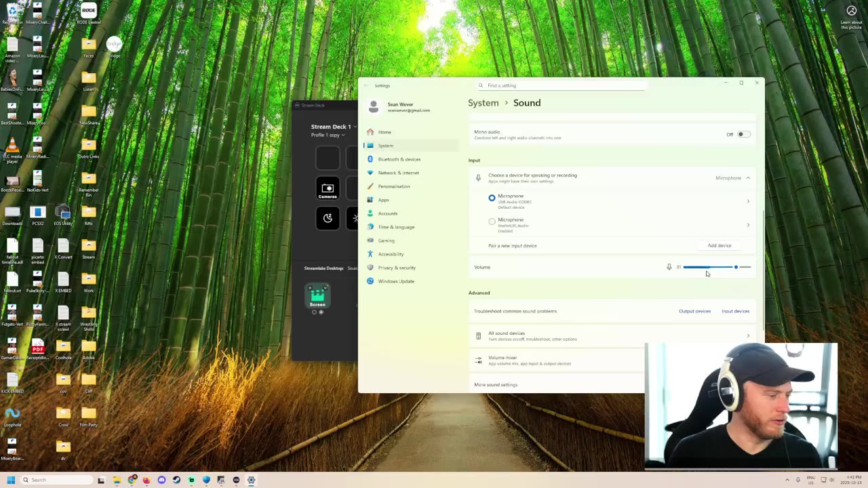Select the Wrestling Shots folder
The image size is (868, 488).
(x=89, y=317)
